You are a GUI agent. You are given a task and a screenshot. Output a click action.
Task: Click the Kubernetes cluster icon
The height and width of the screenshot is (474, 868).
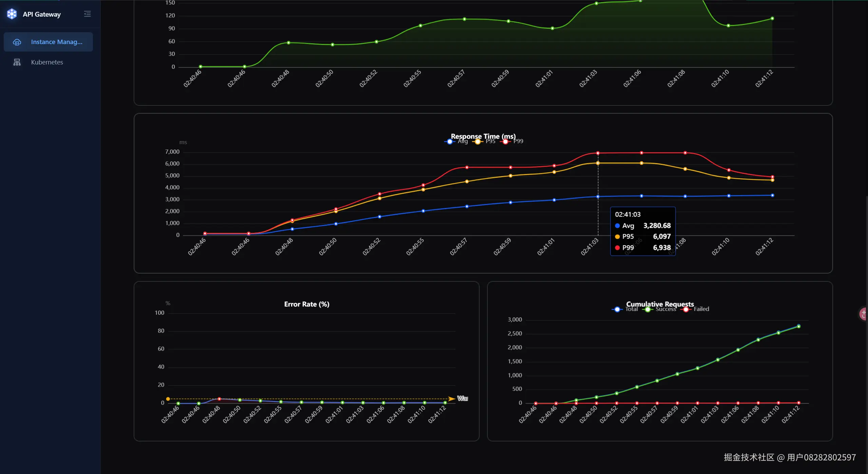coord(17,62)
